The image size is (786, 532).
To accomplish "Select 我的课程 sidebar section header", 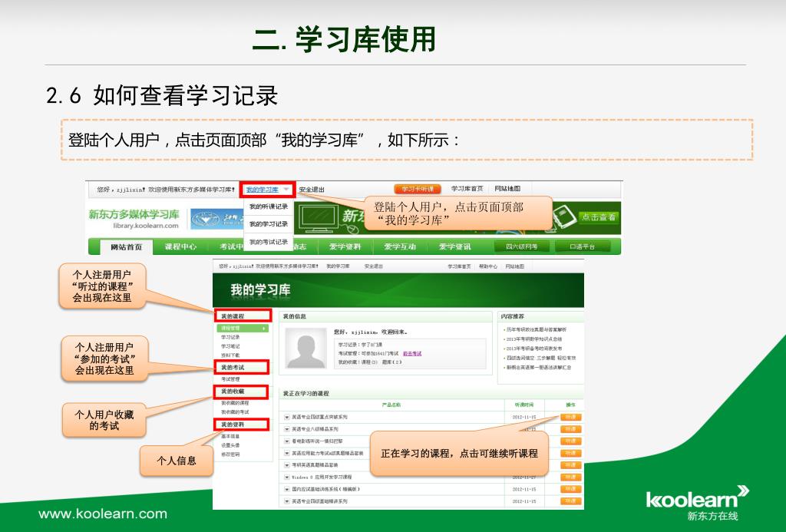I will 243,316.
